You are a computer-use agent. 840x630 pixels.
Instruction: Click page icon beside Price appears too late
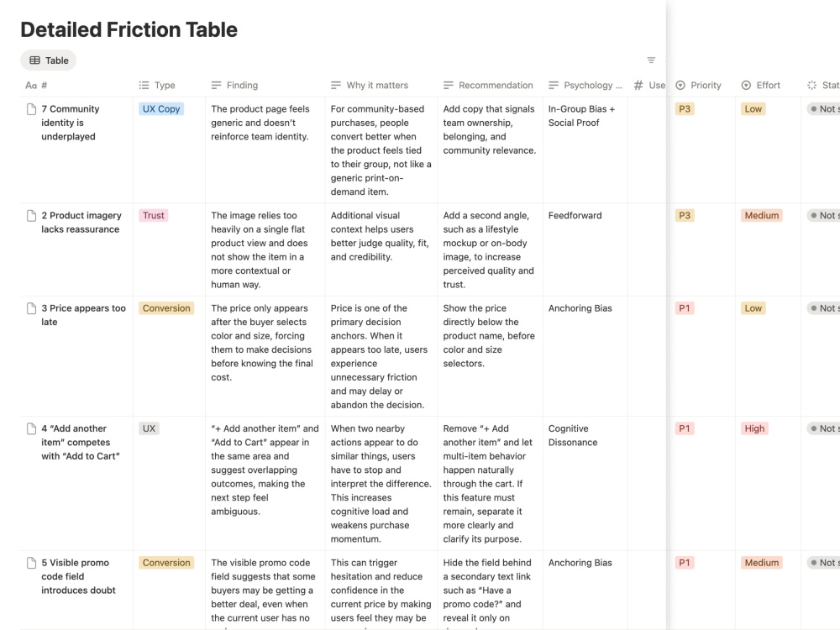(32, 308)
